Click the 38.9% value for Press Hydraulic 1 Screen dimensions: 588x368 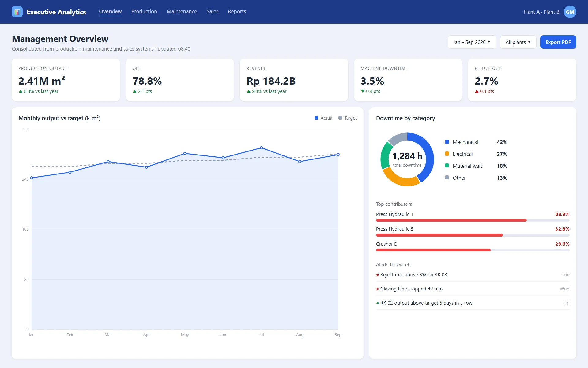562,214
